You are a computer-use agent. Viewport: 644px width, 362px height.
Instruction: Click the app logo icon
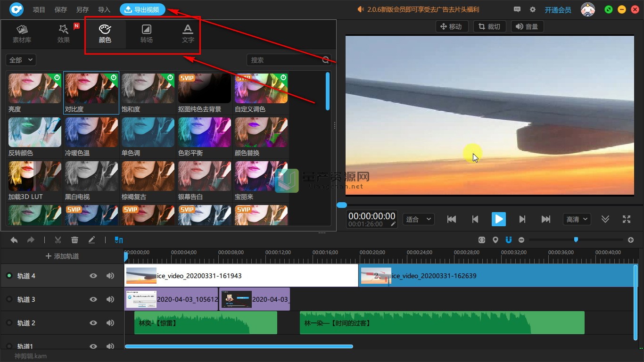coord(17,9)
